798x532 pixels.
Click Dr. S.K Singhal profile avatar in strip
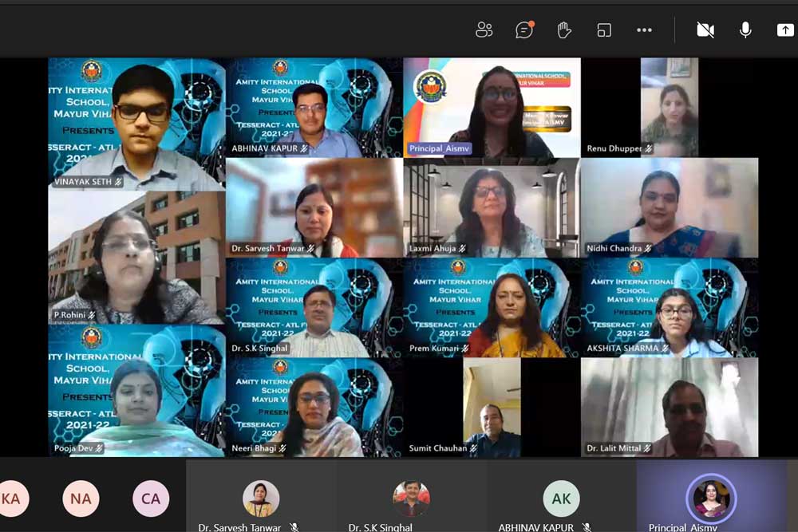click(411, 499)
